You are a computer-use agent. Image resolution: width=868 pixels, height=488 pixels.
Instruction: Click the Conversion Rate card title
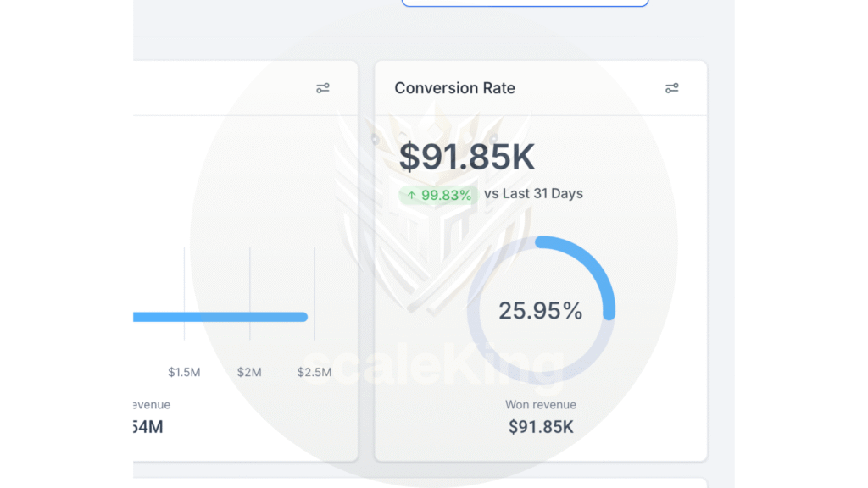pos(454,88)
